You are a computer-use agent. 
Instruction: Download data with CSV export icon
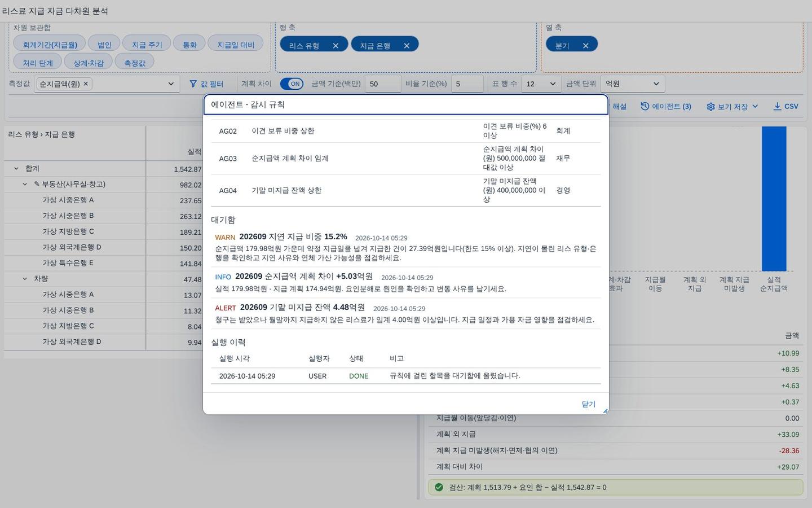785,106
